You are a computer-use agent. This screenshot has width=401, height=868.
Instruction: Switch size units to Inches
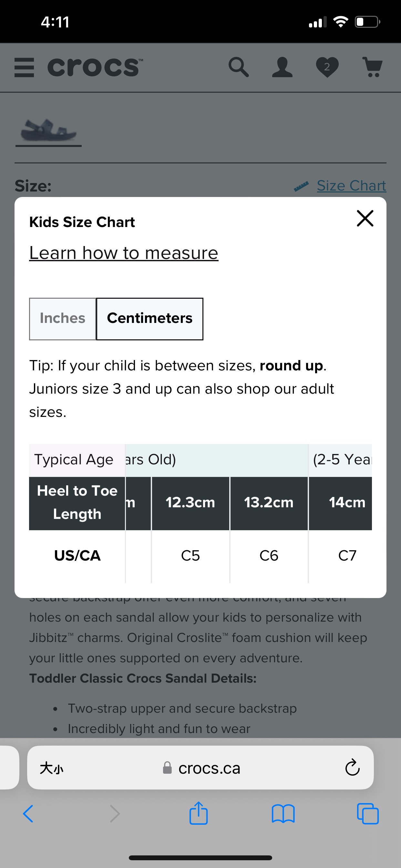(62, 318)
